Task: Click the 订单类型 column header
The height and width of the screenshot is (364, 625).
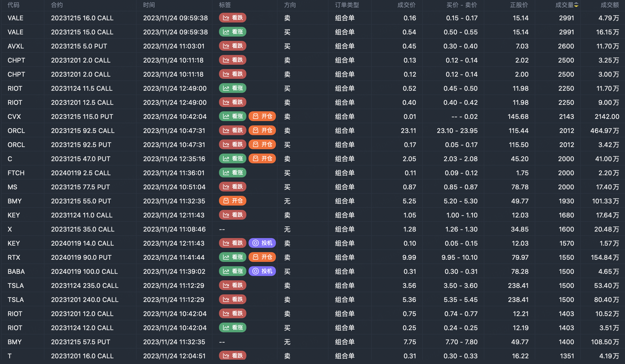Action: click(x=347, y=5)
